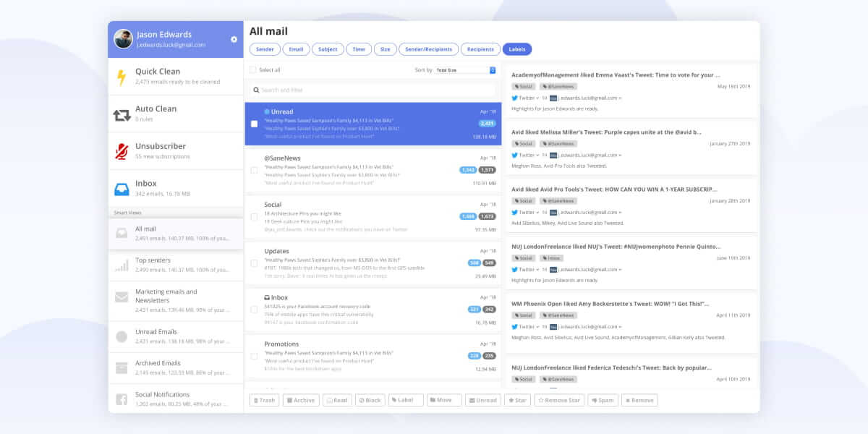
Task: Open Unsubscriber via the red bell icon
Action: (122, 151)
